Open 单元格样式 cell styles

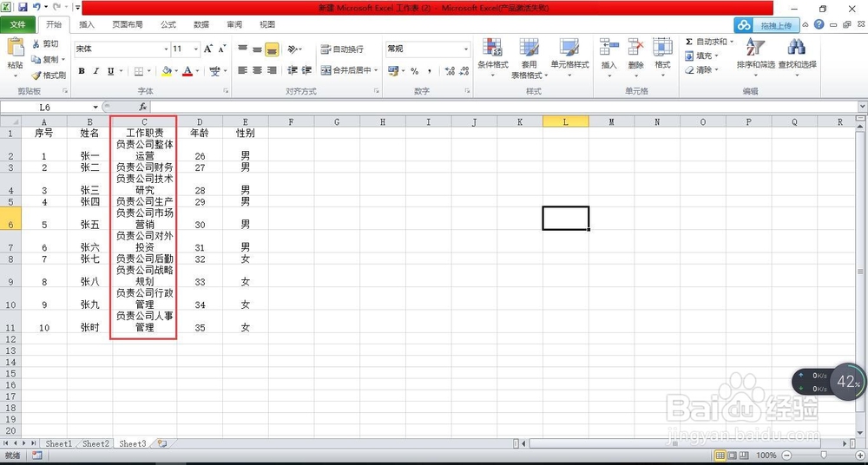point(569,58)
